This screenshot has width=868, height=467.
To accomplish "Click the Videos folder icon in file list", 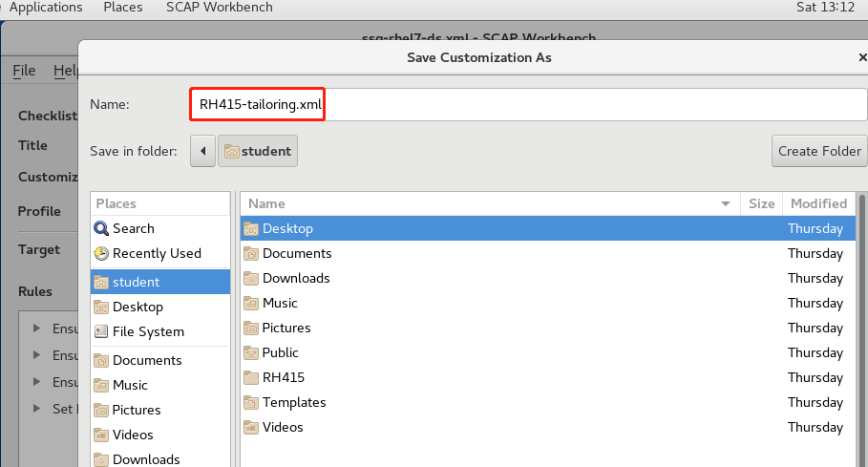I will 251,427.
